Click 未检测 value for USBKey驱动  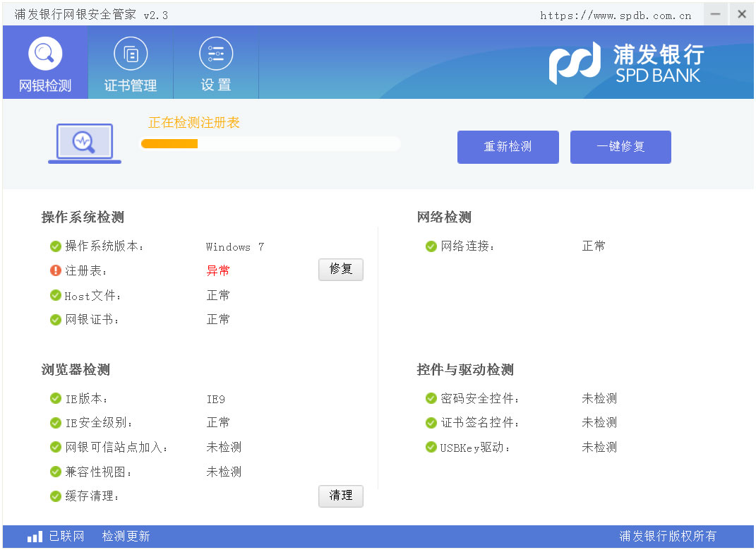[599, 447]
